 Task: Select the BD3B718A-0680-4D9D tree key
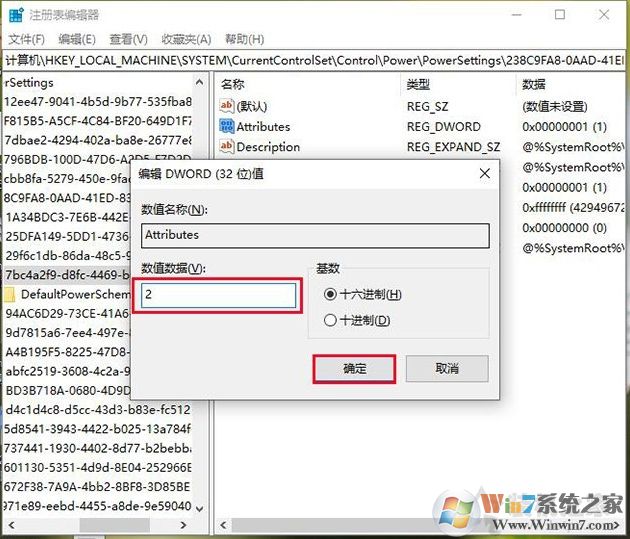pos(68,391)
